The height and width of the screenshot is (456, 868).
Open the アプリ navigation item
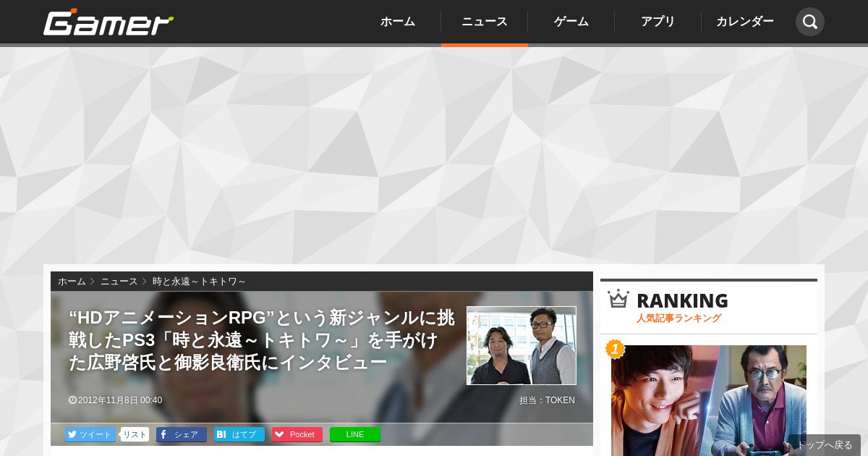658,22
